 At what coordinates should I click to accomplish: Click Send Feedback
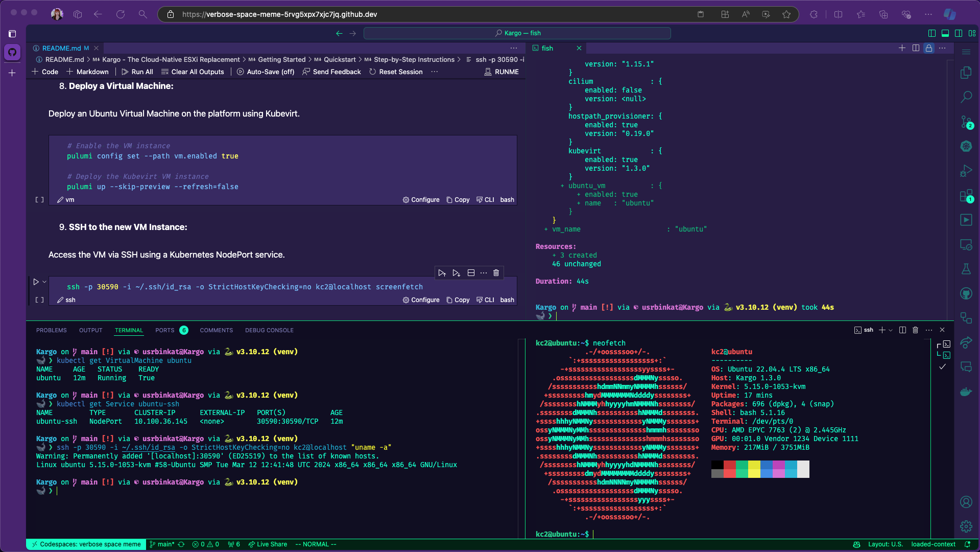coord(331,72)
